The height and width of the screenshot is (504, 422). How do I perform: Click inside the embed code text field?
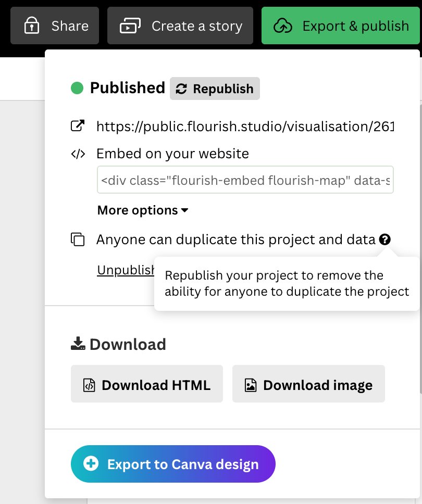click(x=245, y=180)
